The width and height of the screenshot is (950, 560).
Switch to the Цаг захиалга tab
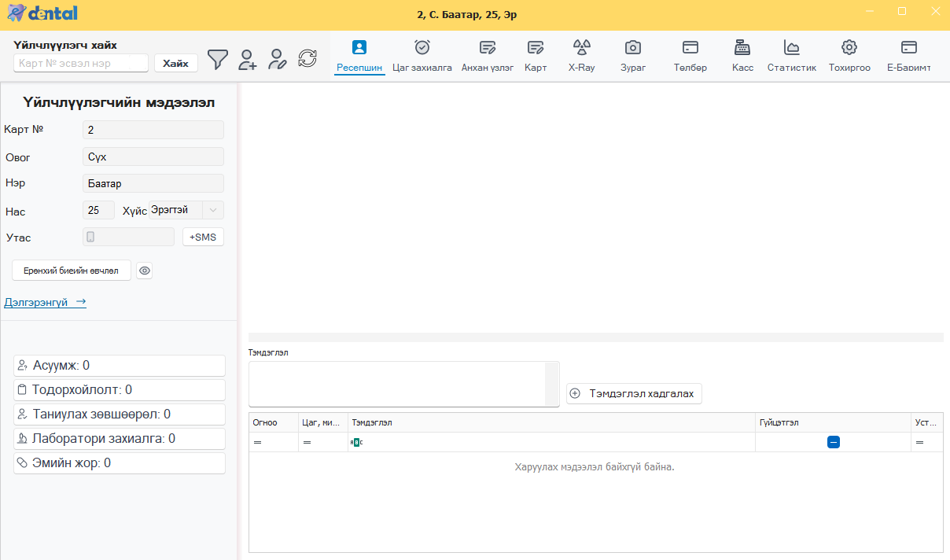pyautogui.click(x=422, y=55)
